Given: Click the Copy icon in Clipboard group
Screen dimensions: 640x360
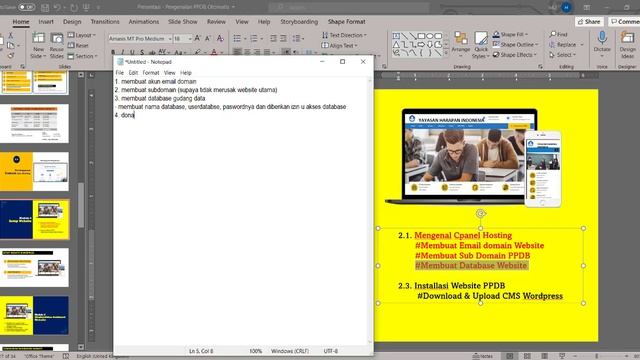Looking at the screenshot, I should (11, 46).
